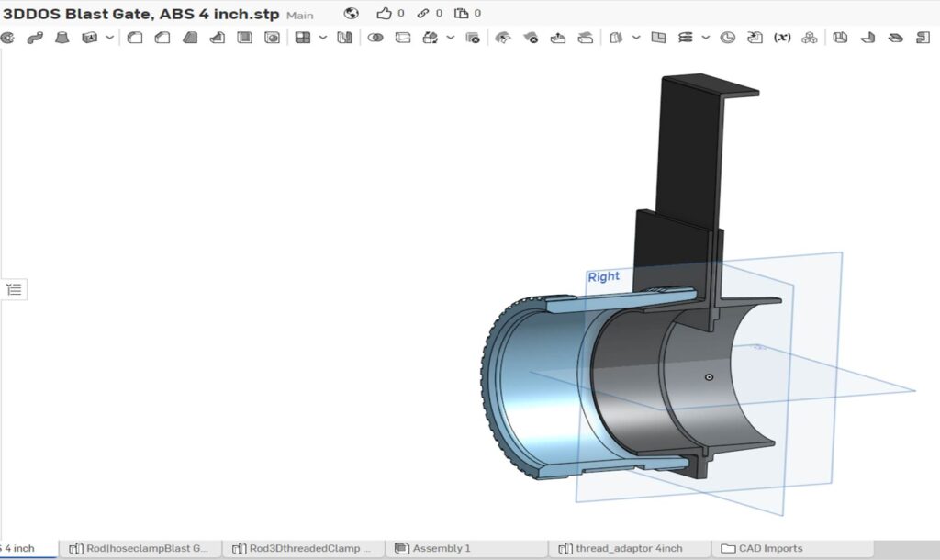This screenshot has height=560, width=940.
Task: Click the Hole feature icon
Action: 273,38
